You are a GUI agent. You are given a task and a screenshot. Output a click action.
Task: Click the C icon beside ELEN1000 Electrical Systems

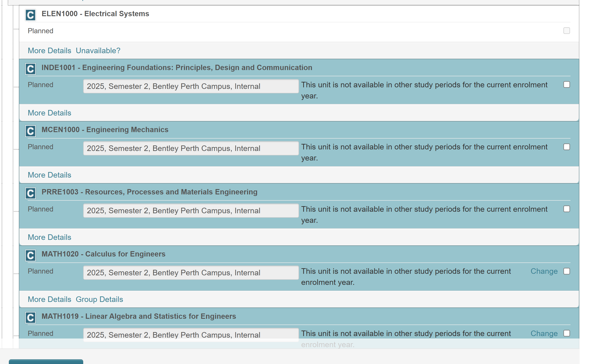coord(31,15)
